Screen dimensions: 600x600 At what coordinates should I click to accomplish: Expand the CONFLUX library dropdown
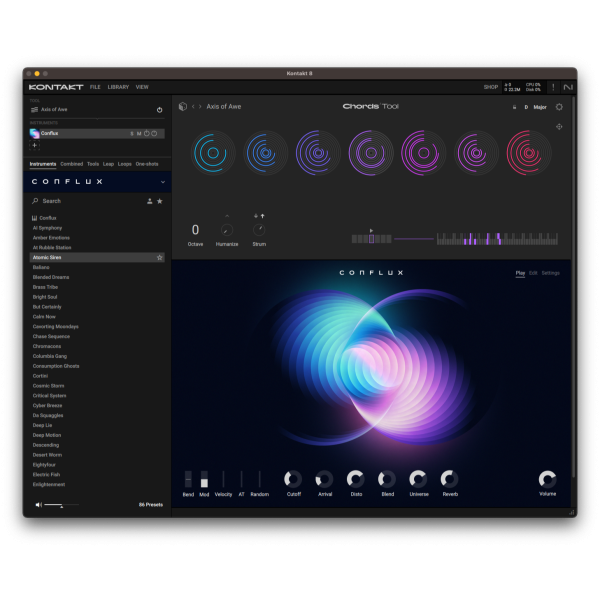point(163,182)
